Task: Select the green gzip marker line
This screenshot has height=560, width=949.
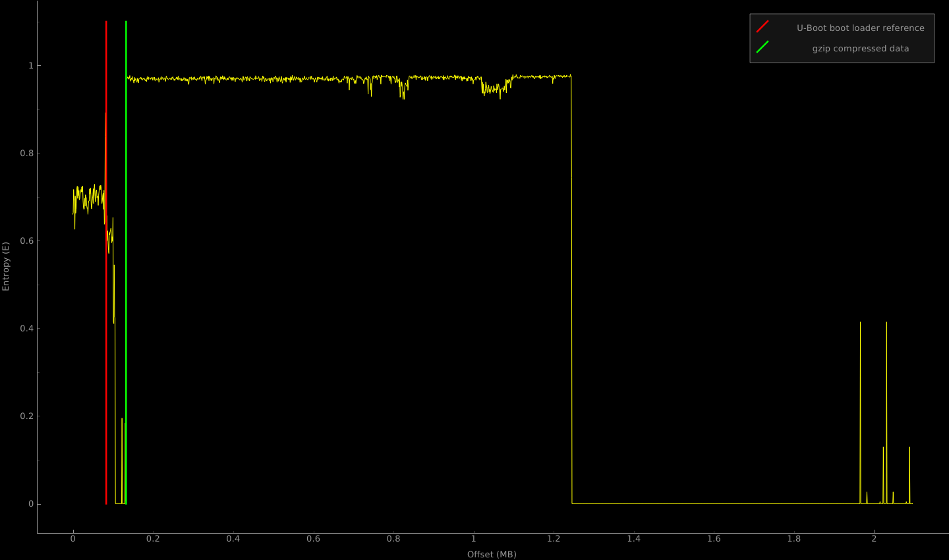Action: click(x=126, y=264)
